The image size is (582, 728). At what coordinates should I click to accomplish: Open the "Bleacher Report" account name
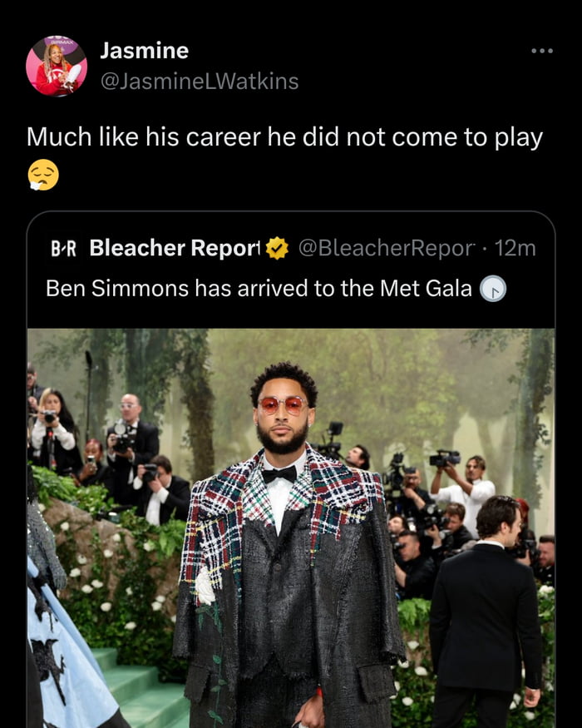(x=175, y=248)
